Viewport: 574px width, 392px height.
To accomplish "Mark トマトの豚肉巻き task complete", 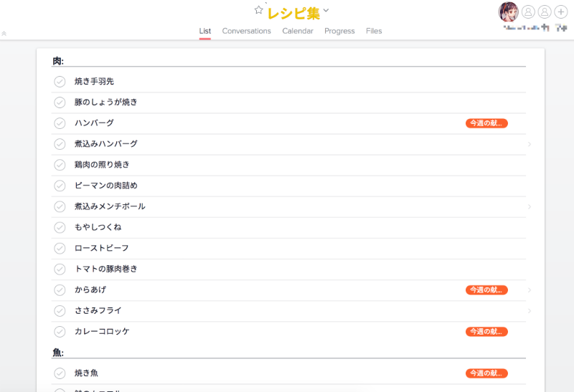I will 60,269.
